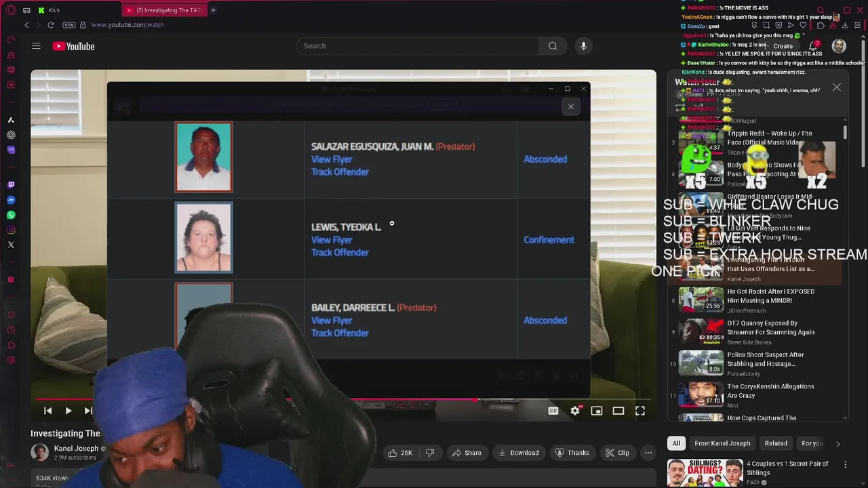Open options for 4 Couples vs Siblings video

coord(845,464)
